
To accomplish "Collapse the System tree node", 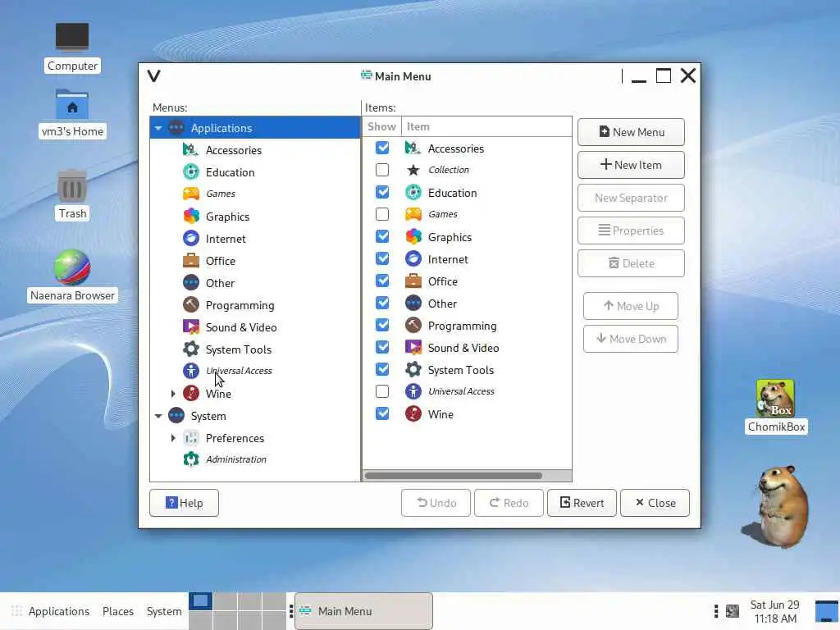I will 158,416.
